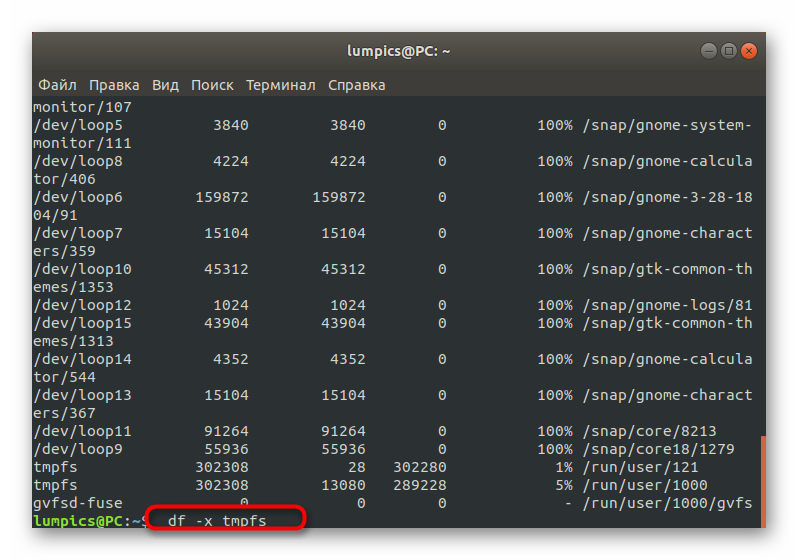This screenshot has height=560, width=798.
Task: Click the /dev/loop5 row label
Action: pyautogui.click(x=78, y=125)
